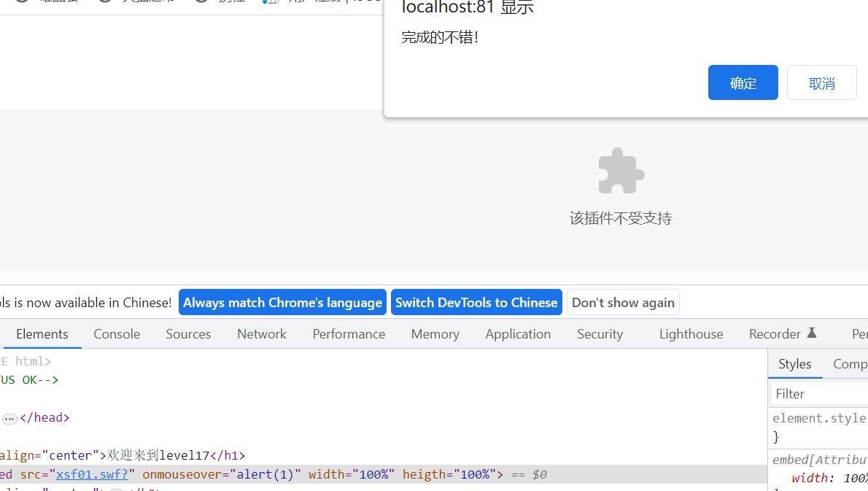The width and height of the screenshot is (868, 491).
Task: Open the Performance tab
Action: [x=349, y=334]
